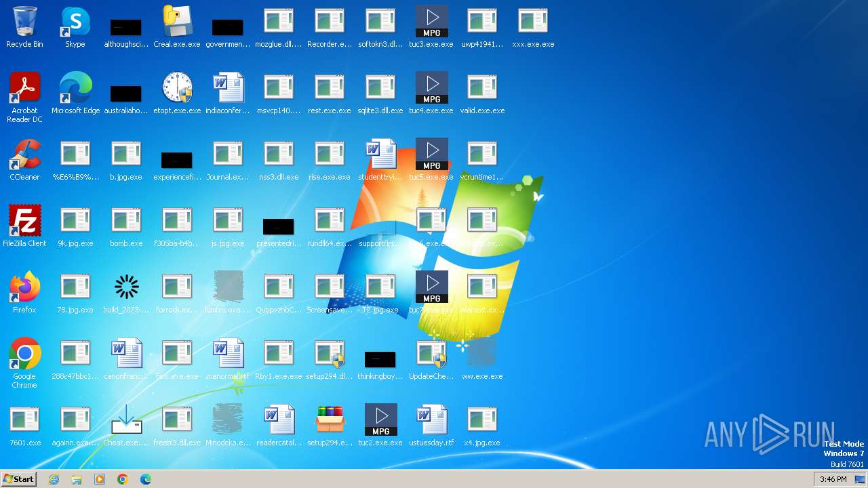Open FileZilla Client shortcut
Viewport: 868px width, 488px height.
click(x=24, y=221)
